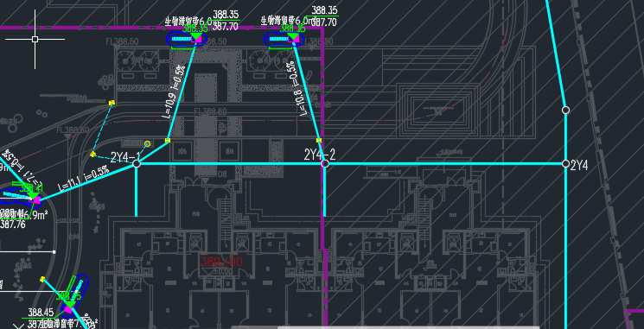
Task: Select the small yellow circle grip near 2Y4-1
Action: pos(147,143)
